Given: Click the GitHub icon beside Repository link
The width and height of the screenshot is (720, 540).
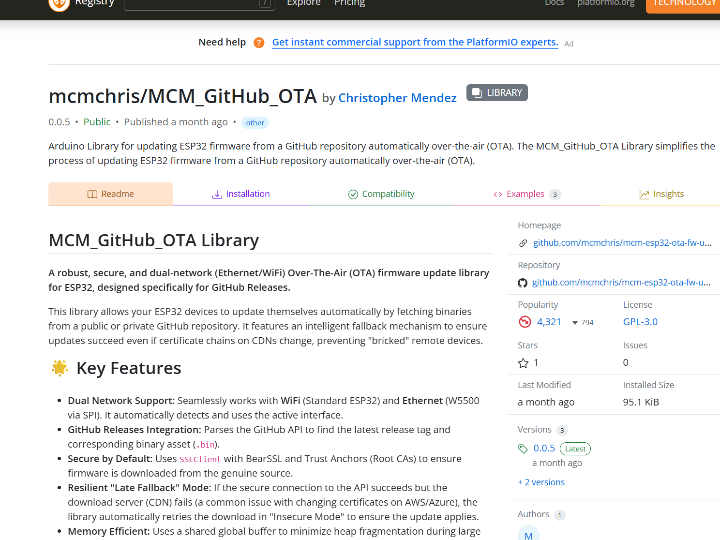Looking at the screenshot, I should [x=523, y=283].
